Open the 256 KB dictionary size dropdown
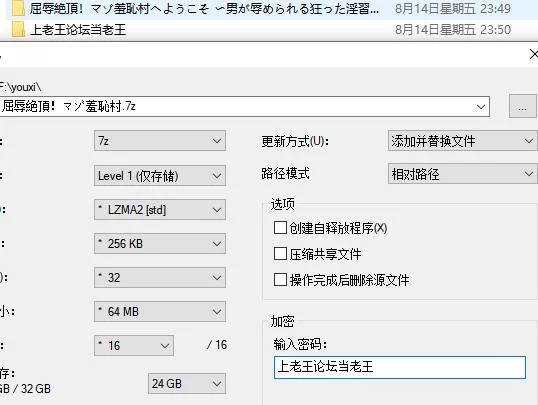Image resolution: width=538 pixels, height=405 pixels. [160, 244]
